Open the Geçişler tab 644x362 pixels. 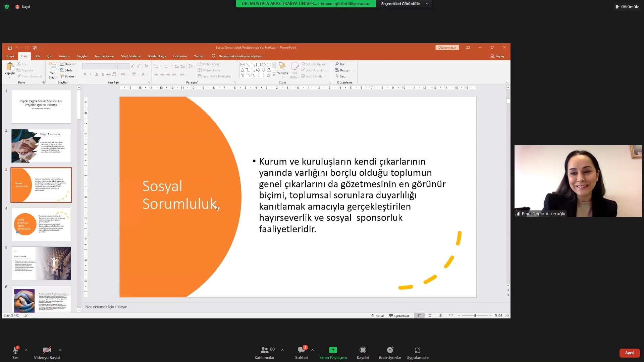82,56
